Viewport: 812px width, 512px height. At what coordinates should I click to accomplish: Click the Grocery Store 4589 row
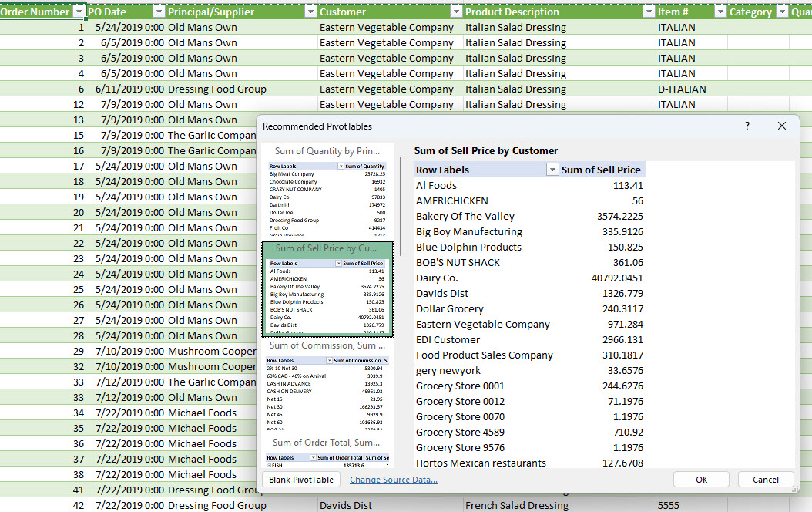530,433
